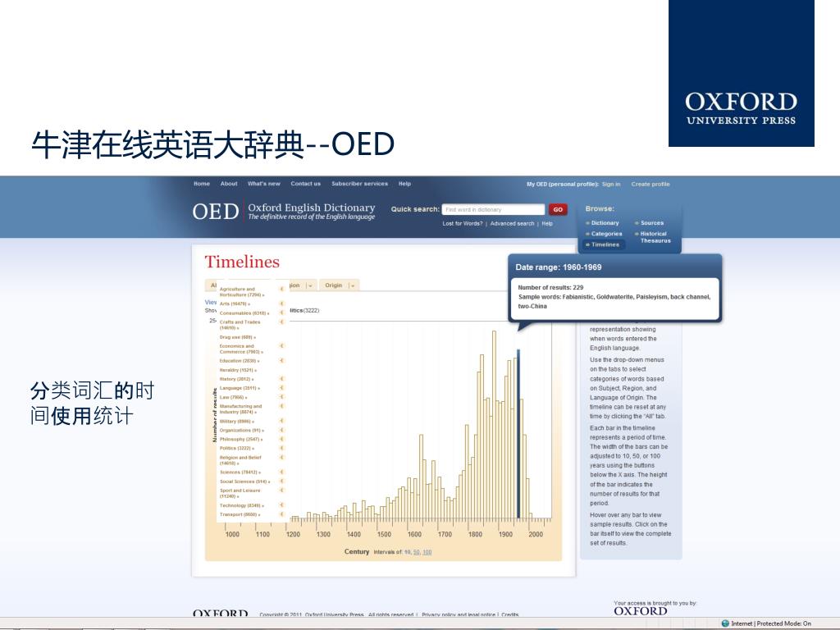Open Advanced search link
This screenshot has width=840, height=630.
[x=512, y=224]
